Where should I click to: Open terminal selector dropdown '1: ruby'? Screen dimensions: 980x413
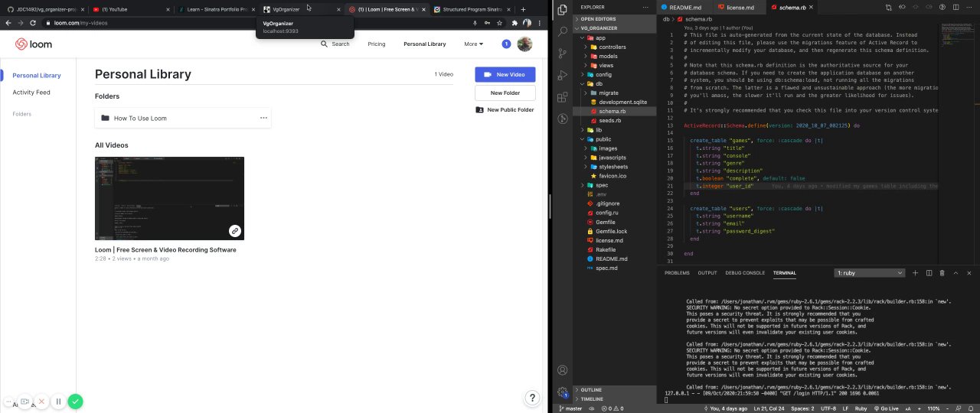coord(871,273)
